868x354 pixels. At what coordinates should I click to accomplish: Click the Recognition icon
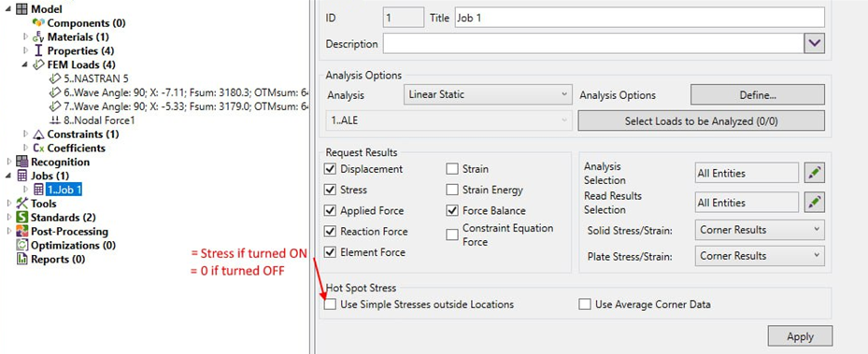[22, 162]
